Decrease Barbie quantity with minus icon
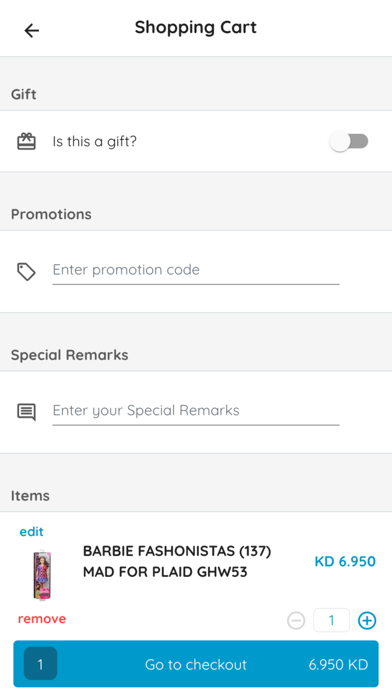Viewport: 392px width, 696px height. (296, 620)
